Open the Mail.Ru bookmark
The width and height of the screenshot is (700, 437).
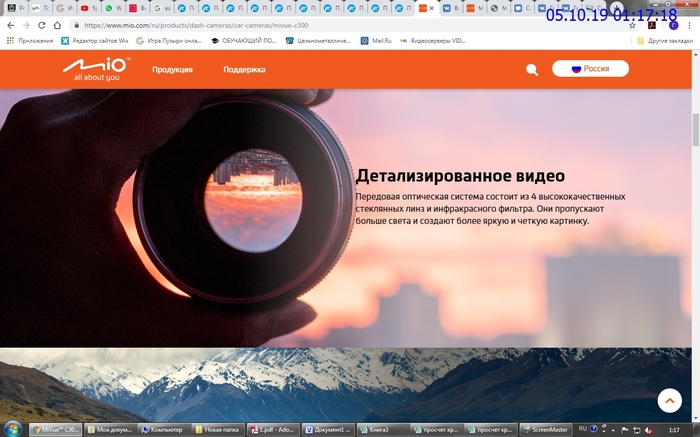coord(375,41)
